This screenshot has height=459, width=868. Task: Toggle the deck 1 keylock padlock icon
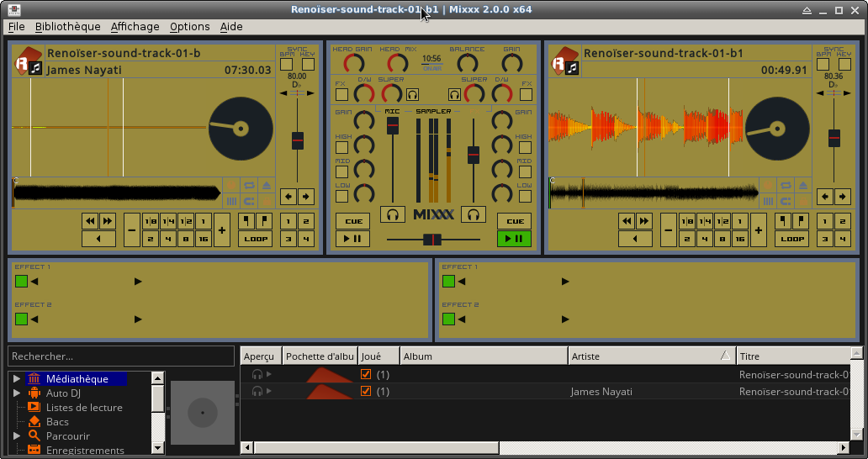coord(267,201)
